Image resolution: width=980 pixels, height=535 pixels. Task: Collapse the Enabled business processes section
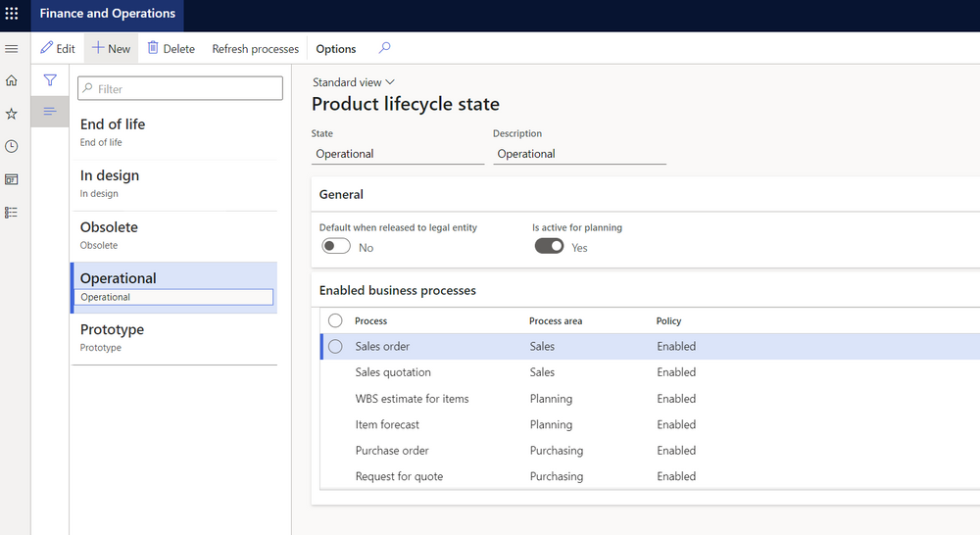pos(397,290)
